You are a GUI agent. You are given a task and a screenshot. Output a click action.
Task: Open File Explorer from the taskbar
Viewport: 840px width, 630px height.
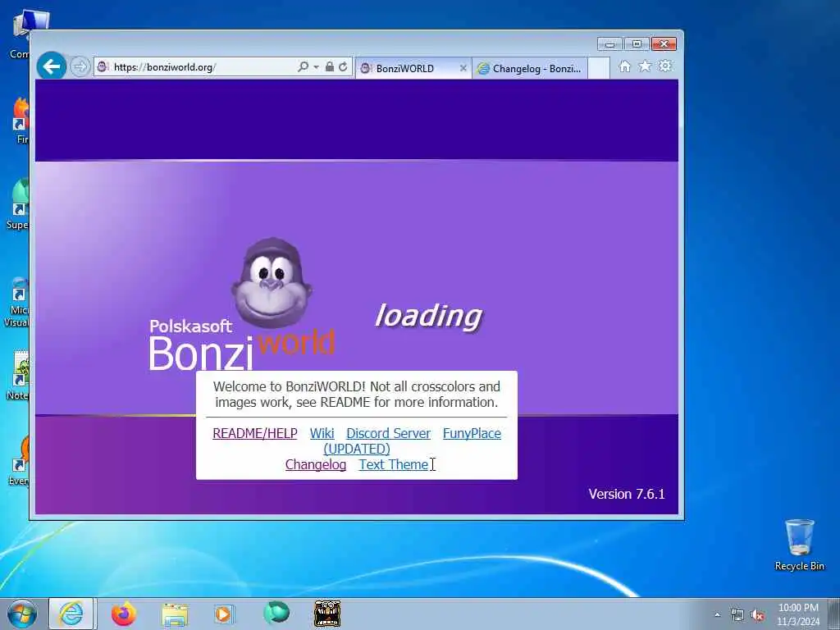coord(176,614)
